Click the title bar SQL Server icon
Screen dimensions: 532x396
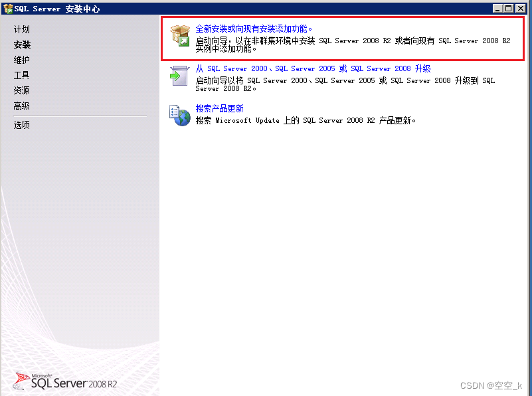(x=7, y=9)
